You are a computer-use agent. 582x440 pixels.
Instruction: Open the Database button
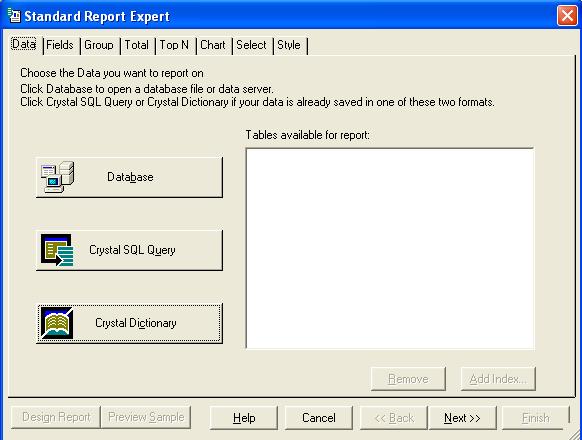(x=129, y=177)
